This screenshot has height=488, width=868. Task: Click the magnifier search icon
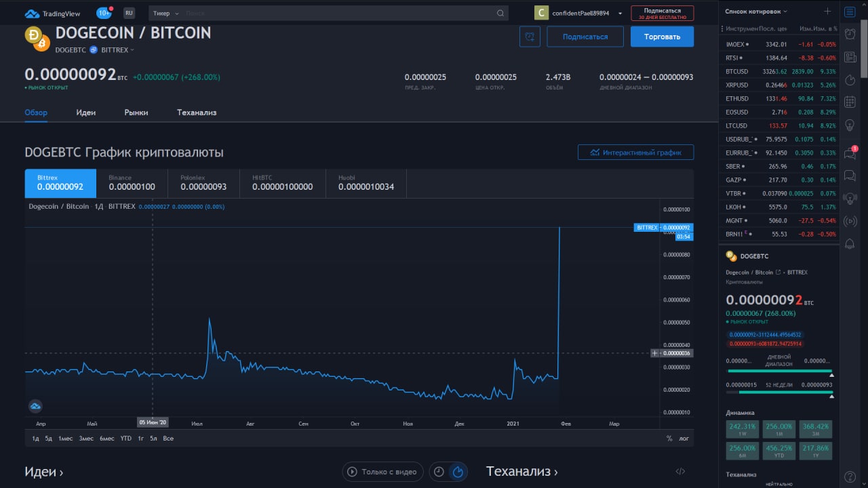[x=500, y=13]
